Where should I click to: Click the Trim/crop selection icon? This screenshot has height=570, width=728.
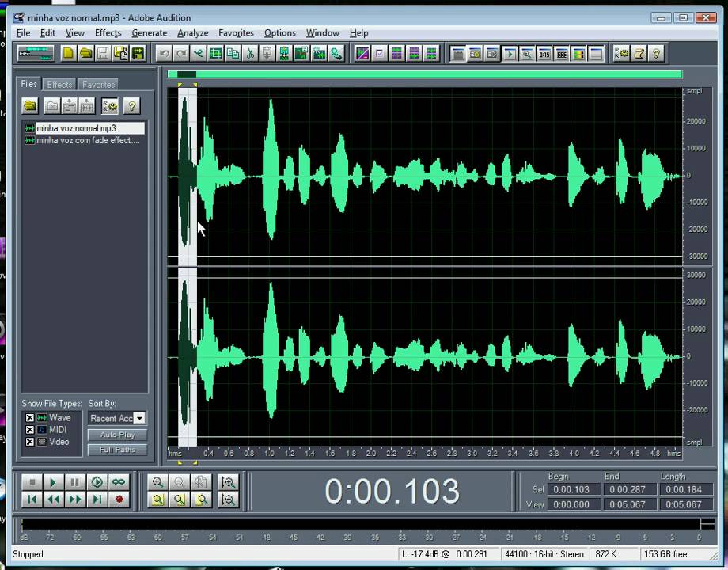pos(215,53)
